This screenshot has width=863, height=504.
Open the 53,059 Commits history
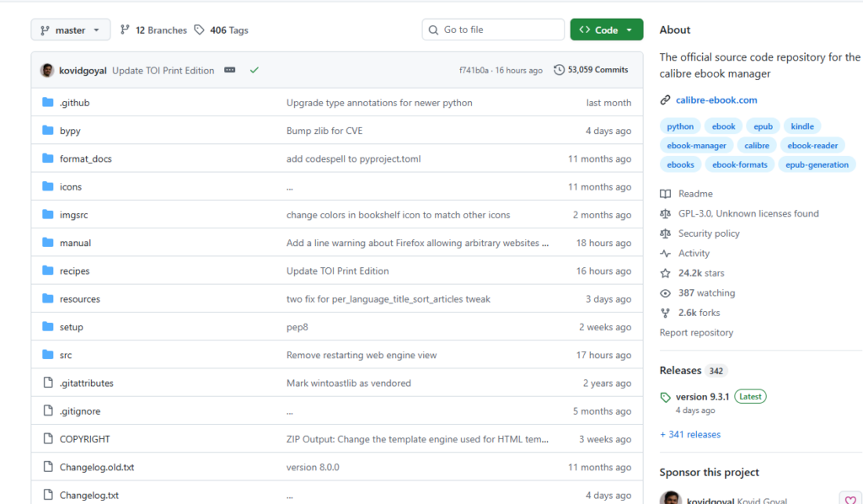click(591, 70)
